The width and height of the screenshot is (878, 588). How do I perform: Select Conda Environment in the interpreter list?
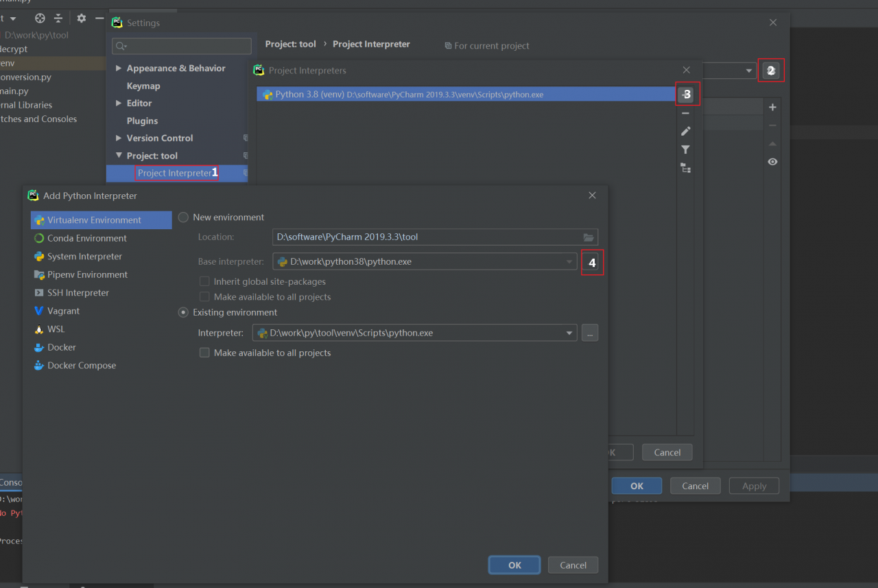[x=86, y=239]
